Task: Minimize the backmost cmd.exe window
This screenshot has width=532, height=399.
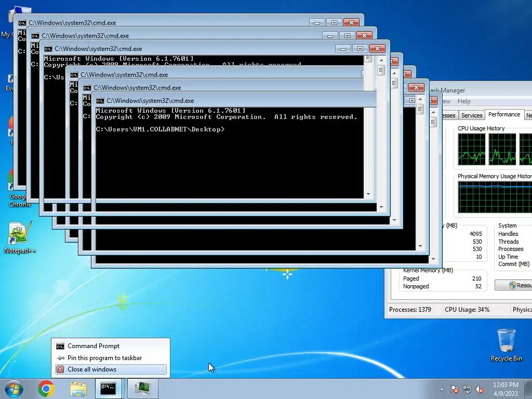Action: coord(317,22)
